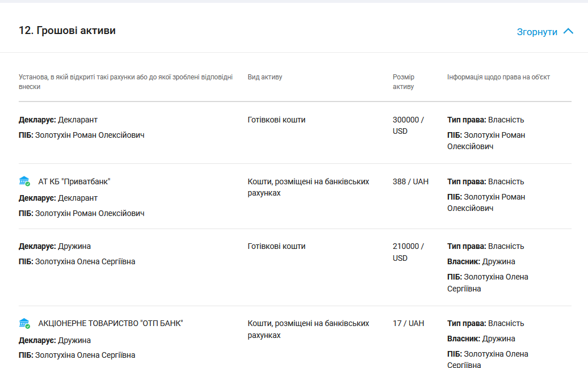Select the АКЦІОНЕРНЕ ТОВАРИСТВО "ОТП БАНК" name

coord(111,323)
